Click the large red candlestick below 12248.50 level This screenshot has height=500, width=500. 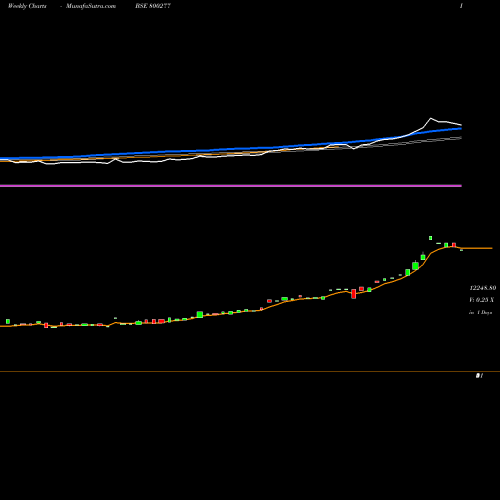354,294
